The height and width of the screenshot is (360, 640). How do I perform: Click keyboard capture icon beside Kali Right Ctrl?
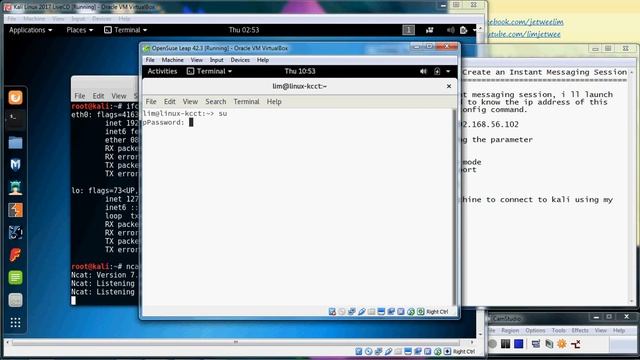click(447, 351)
